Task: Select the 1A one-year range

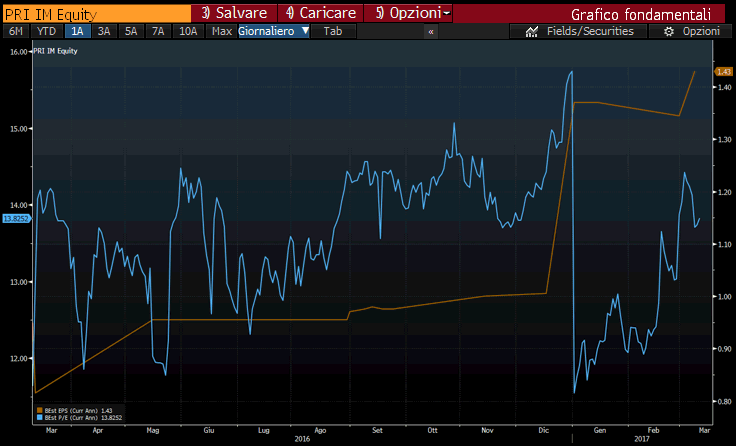Action: [76, 31]
